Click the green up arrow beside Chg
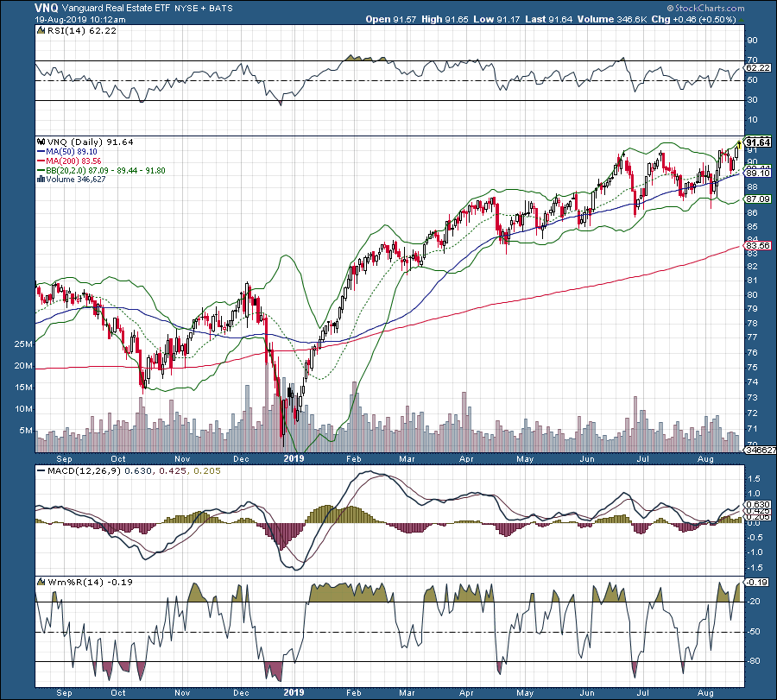777x700 pixels. tap(741, 21)
